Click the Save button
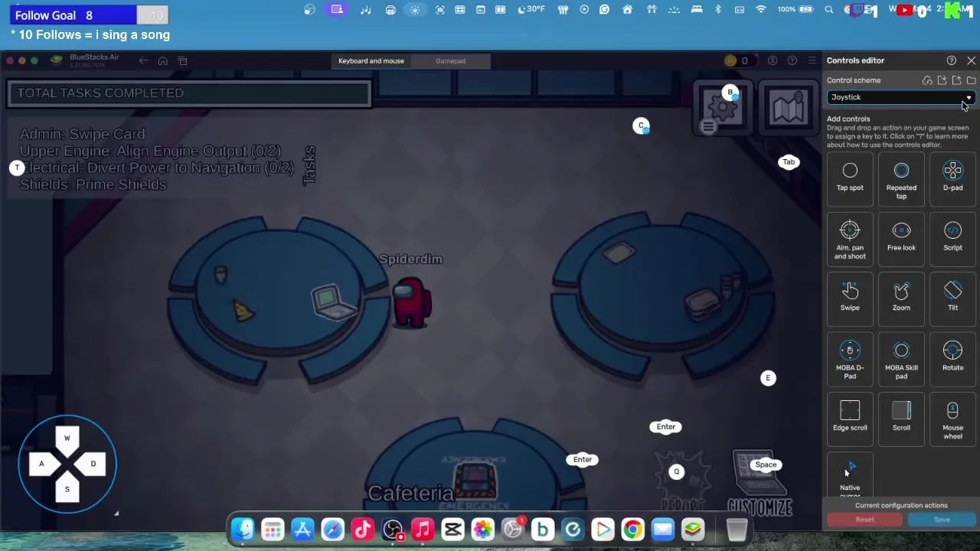 tap(942, 520)
